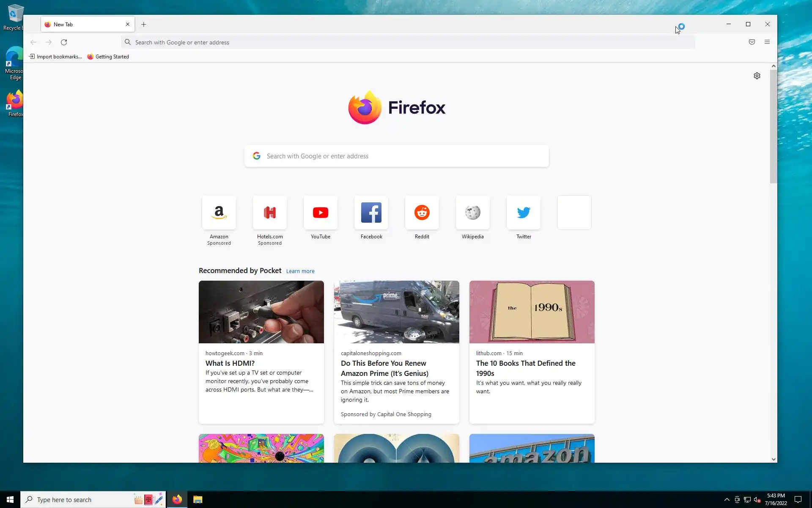
Task: Click the new tab personalize gear icon
Action: pos(757,76)
